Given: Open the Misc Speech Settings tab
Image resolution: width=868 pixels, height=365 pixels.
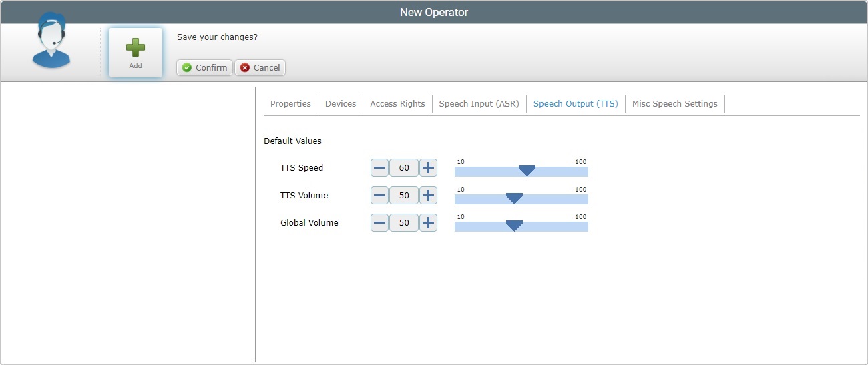Looking at the screenshot, I should [x=674, y=104].
